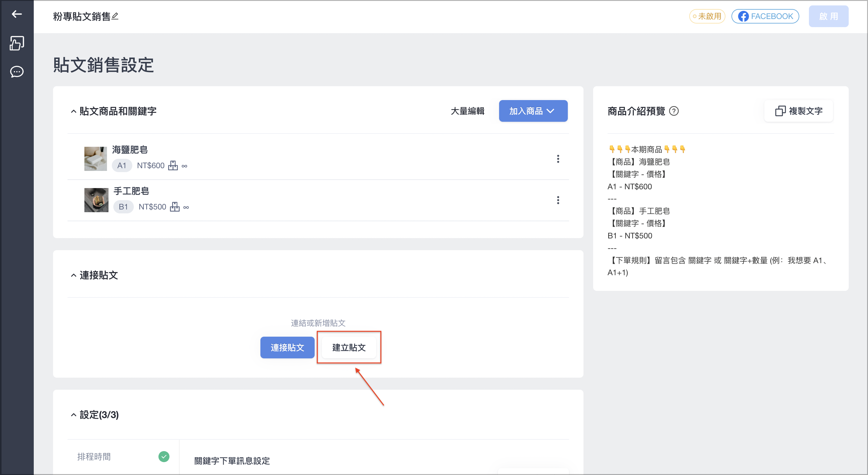Click the blue 連接貼文 button
Image resolution: width=868 pixels, height=475 pixels.
click(x=287, y=347)
